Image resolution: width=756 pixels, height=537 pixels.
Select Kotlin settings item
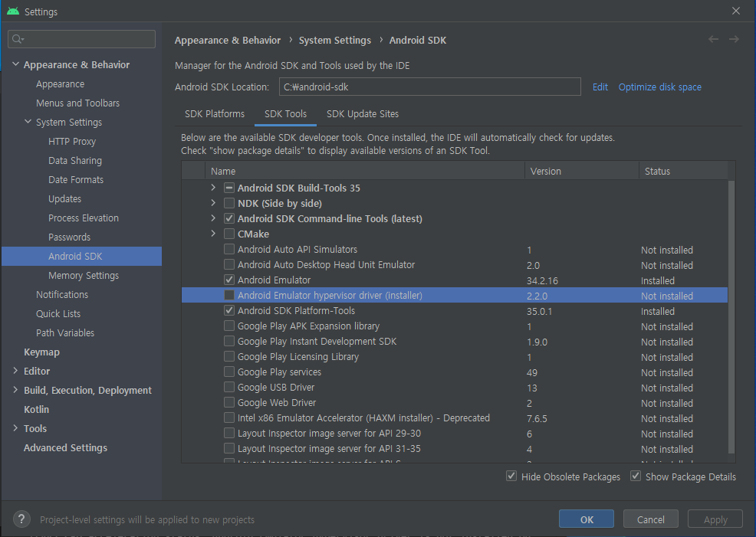[x=37, y=409]
